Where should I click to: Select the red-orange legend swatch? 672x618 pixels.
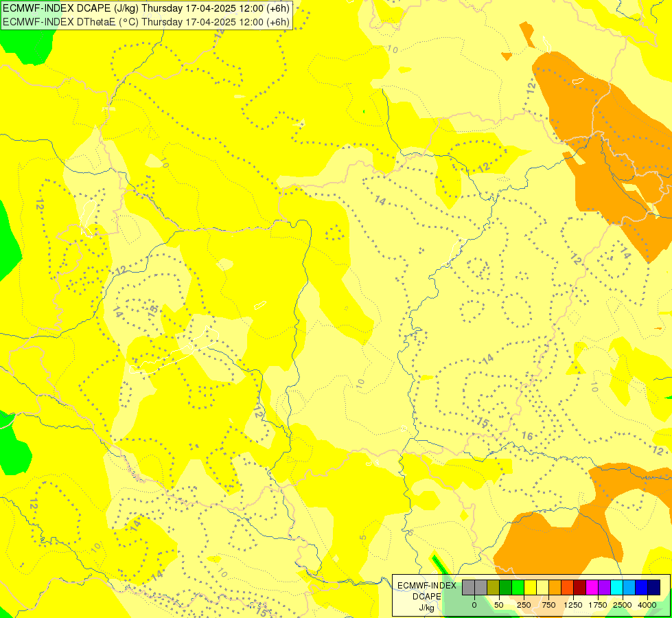[x=568, y=588]
